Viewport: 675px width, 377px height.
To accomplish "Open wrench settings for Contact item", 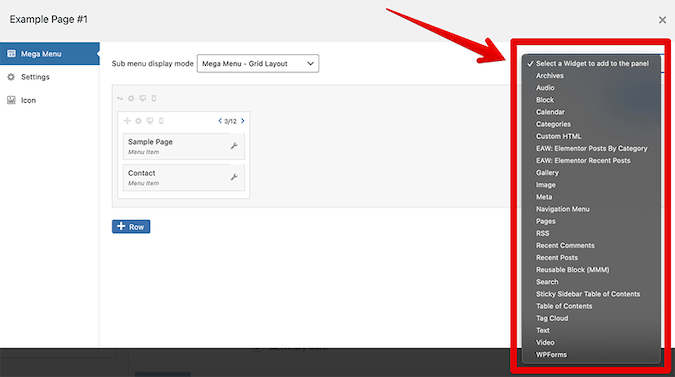I will click(x=234, y=177).
